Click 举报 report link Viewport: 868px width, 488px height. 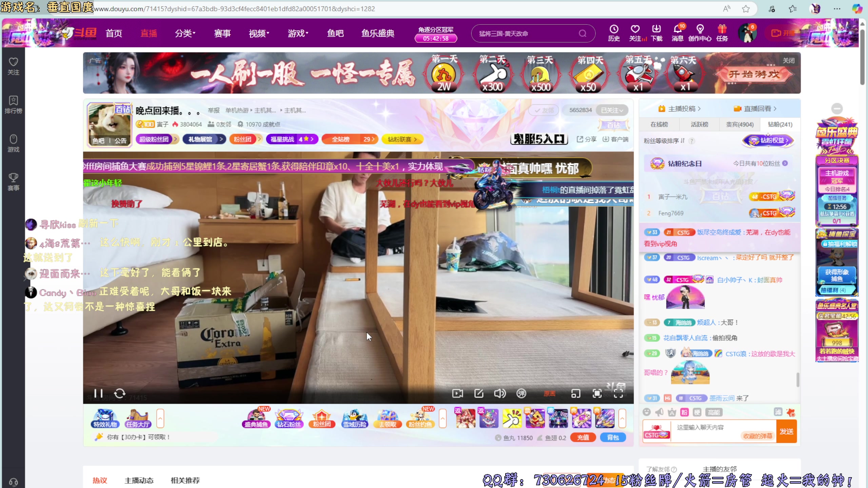[214, 110]
